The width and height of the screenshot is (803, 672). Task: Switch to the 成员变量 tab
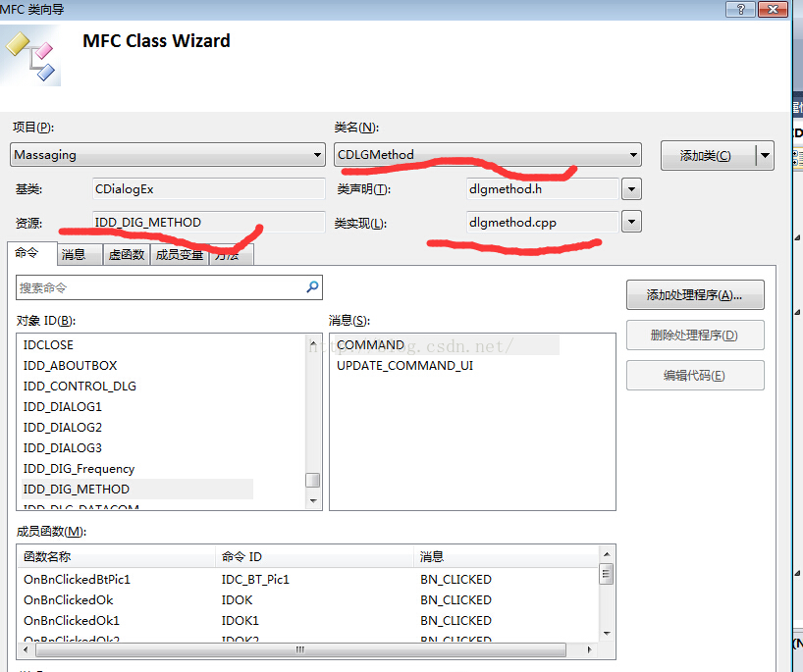[180, 255]
